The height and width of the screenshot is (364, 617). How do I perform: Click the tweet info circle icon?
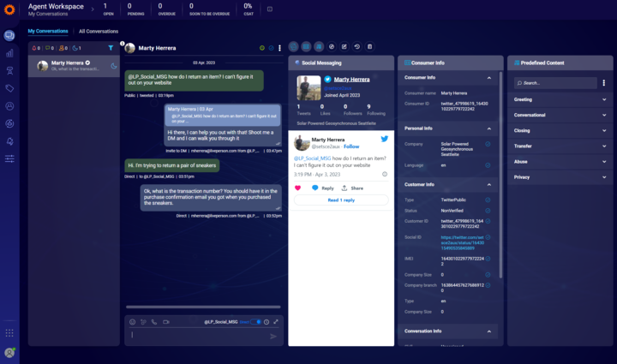[385, 174]
